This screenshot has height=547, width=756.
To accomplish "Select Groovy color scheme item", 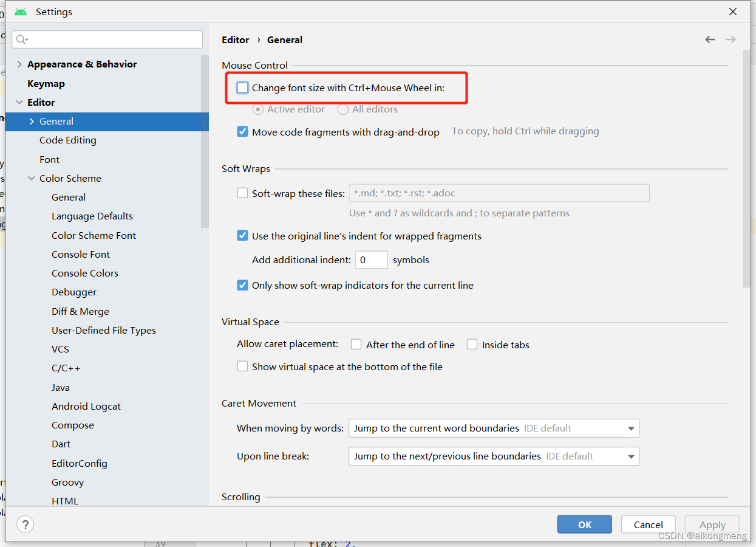I will (x=68, y=483).
